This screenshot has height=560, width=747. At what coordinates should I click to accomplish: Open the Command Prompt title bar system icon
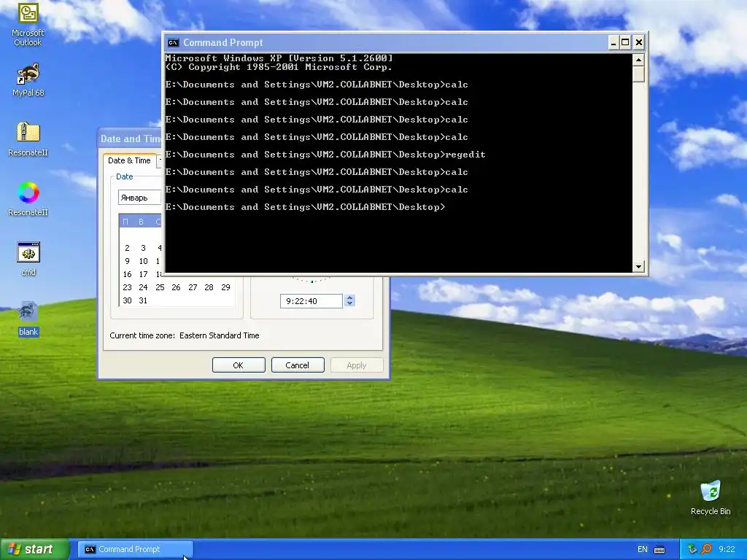tap(174, 42)
